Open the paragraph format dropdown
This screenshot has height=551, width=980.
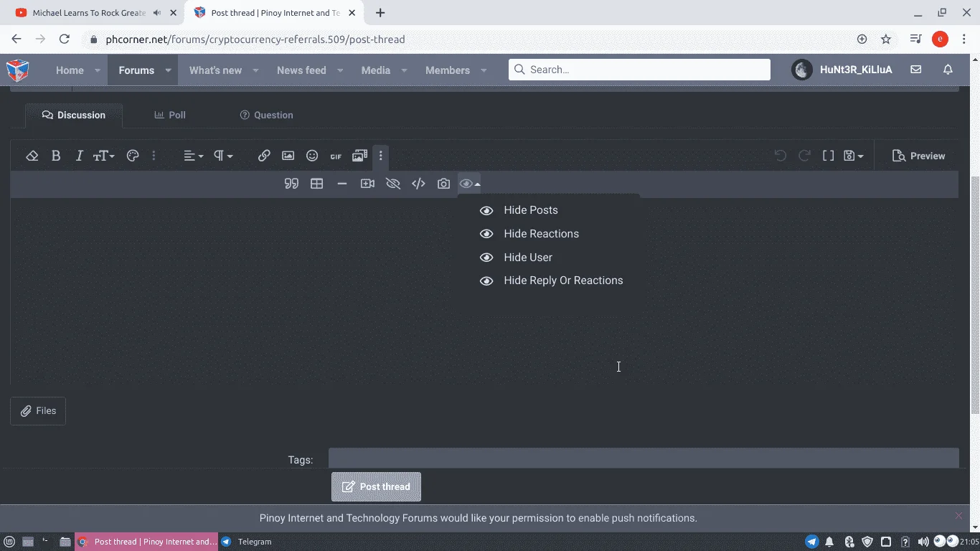[223, 156]
